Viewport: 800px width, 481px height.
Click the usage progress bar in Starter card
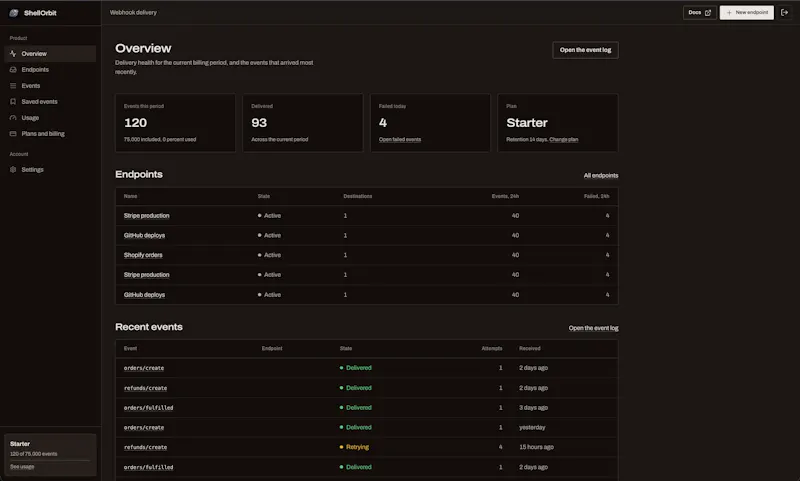click(50, 460)
